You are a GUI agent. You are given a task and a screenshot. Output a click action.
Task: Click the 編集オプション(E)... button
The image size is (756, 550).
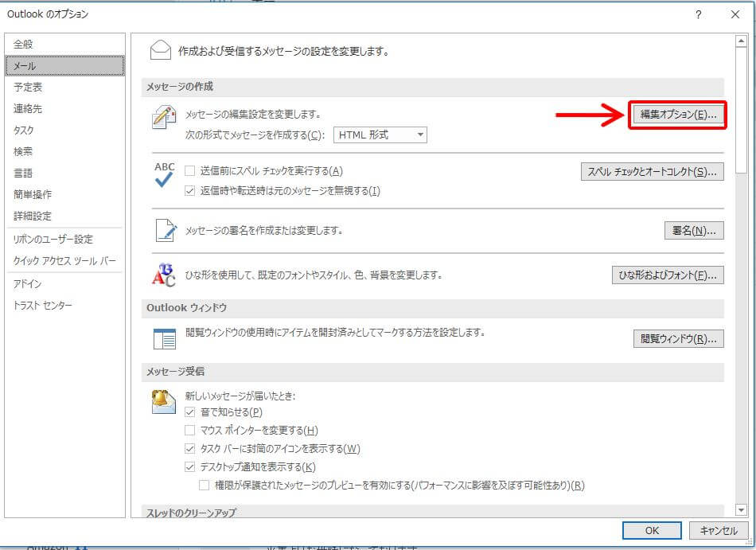click(678, 115)
